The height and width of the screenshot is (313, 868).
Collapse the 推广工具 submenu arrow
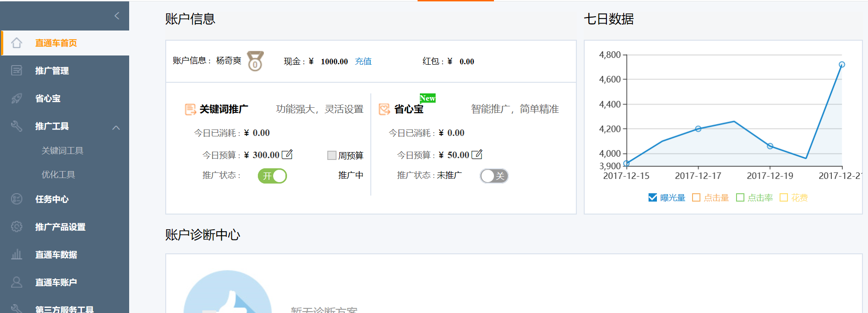116,127
